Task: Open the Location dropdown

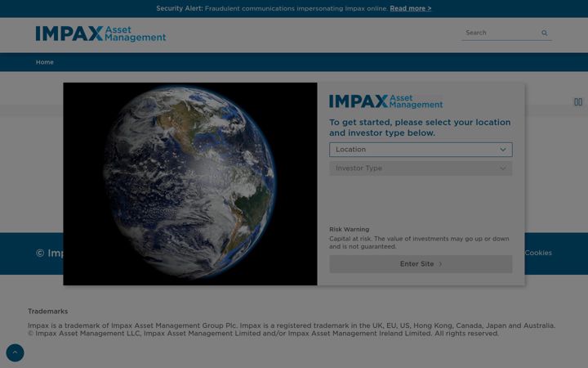Action: point(421,150)
